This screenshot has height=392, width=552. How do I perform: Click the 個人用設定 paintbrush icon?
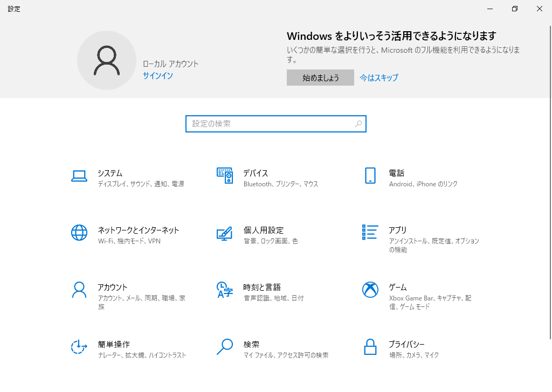point(225,233)
